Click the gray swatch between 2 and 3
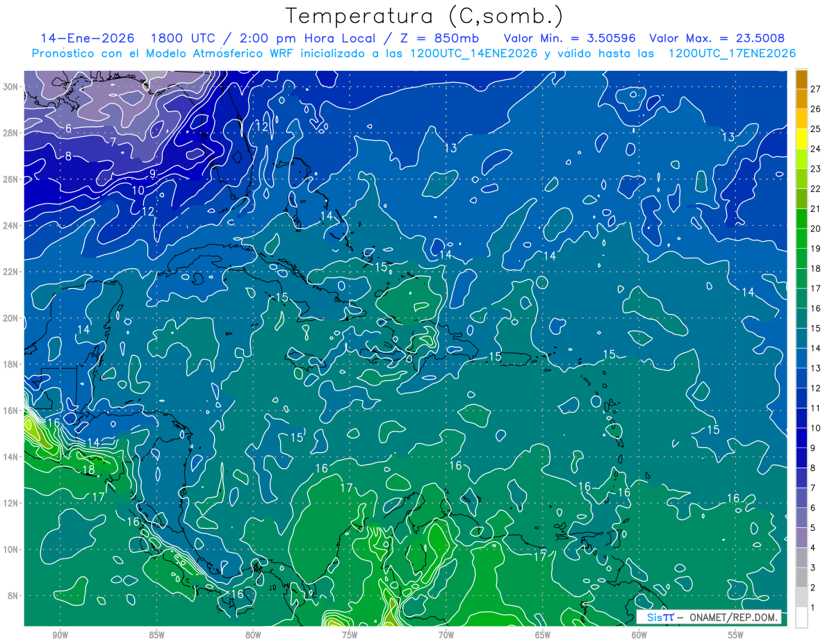Image resolution: width=834 pixels, height=644 pixels. [x=801, y=577]
